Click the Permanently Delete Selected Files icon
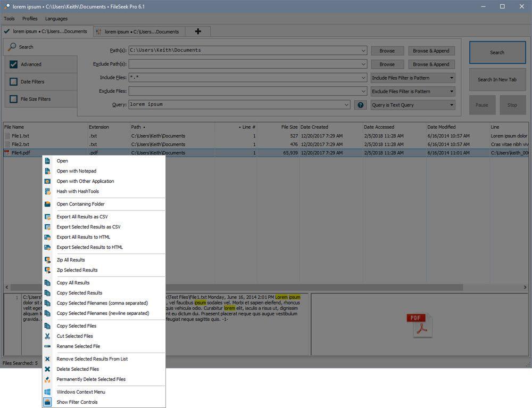The height and width of the screenshot is (408, 532). click(47, 379)
